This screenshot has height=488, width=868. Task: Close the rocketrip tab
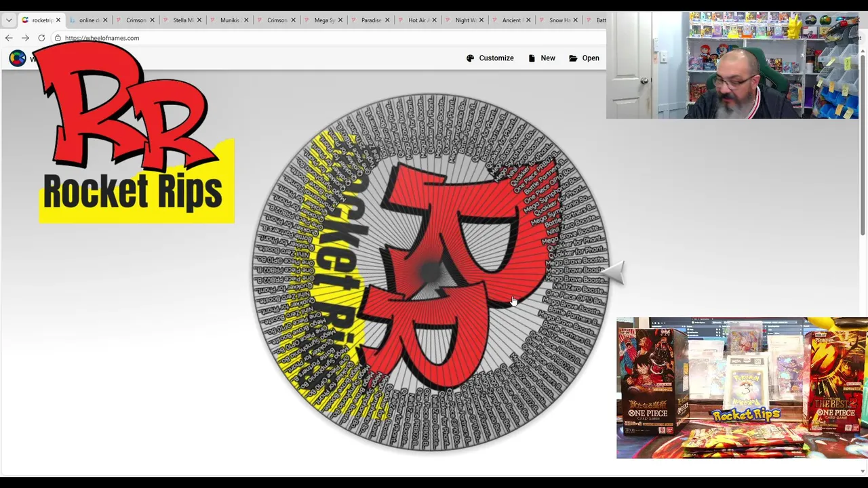pyautogui.click(x=58, y=20)
